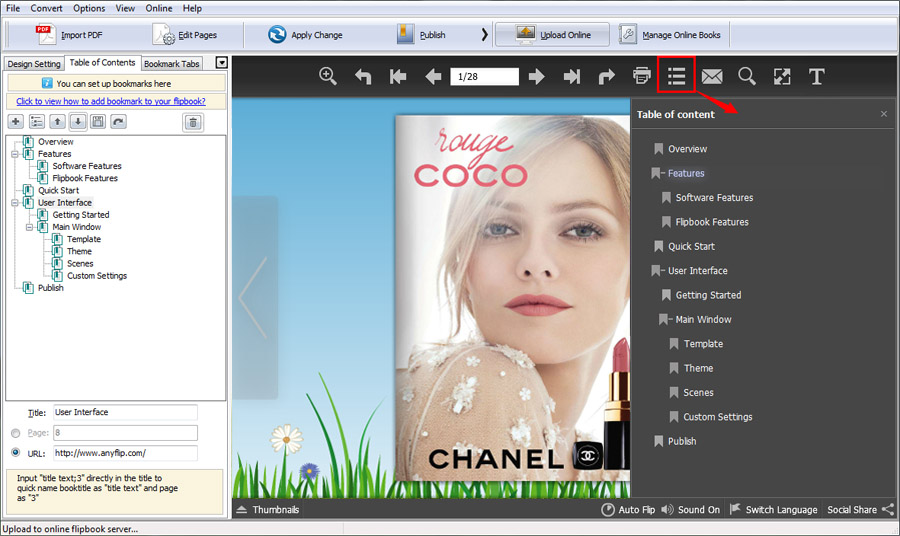The image size is (900, 536).
Task: Click the email envelope icon
Action: [x=711, y=76]
